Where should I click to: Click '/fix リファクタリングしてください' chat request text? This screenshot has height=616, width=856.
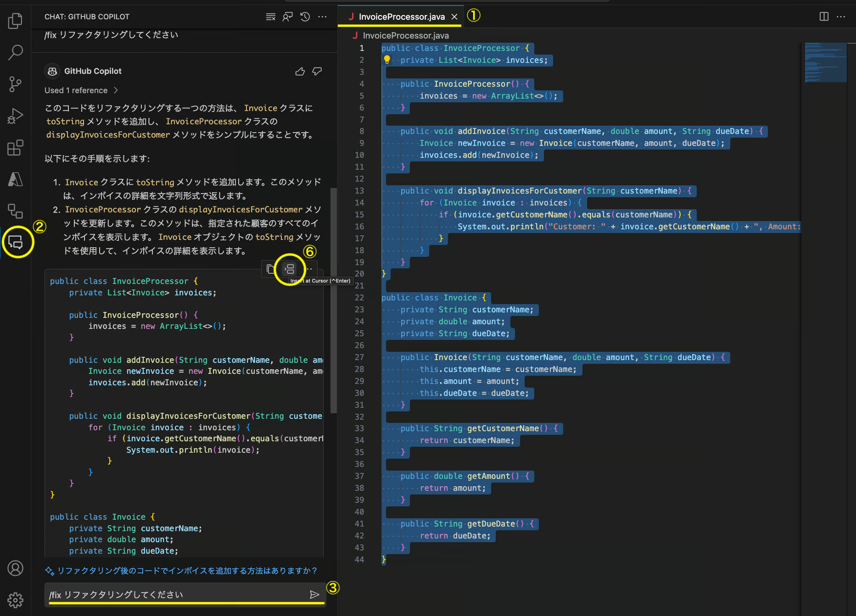[x=111, y=35]
